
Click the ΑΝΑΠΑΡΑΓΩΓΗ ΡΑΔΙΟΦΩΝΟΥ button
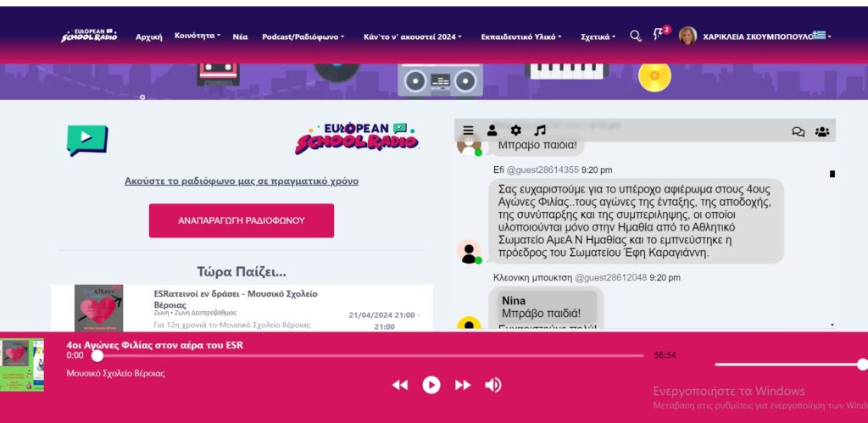[x=242, y=220]
